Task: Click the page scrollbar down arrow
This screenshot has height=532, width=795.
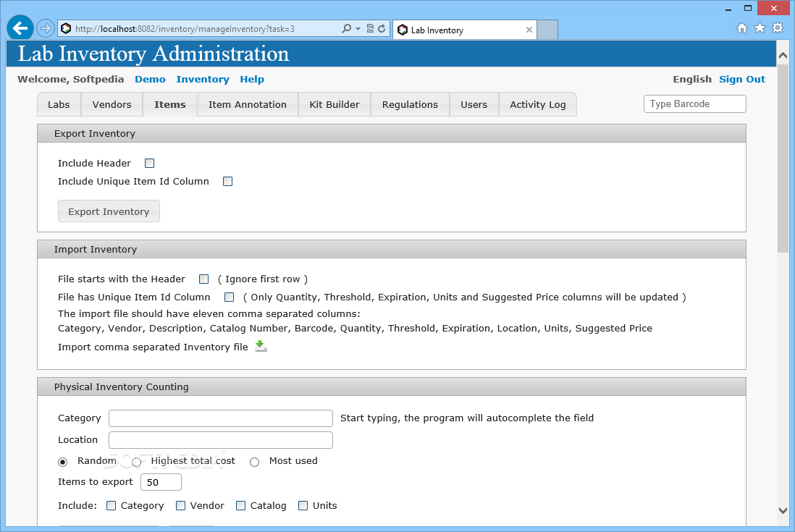Action: 783,511
